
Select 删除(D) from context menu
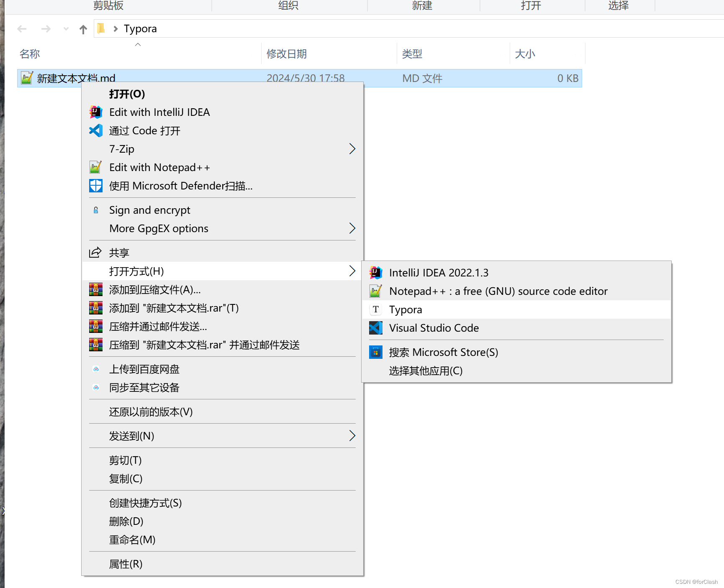pos(223,521)
